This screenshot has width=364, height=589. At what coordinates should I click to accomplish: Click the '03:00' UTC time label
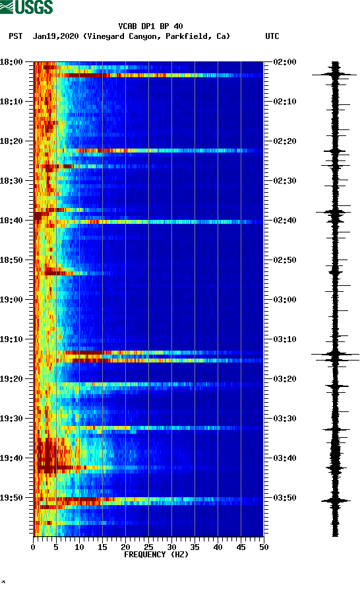(x=285, y=300)
